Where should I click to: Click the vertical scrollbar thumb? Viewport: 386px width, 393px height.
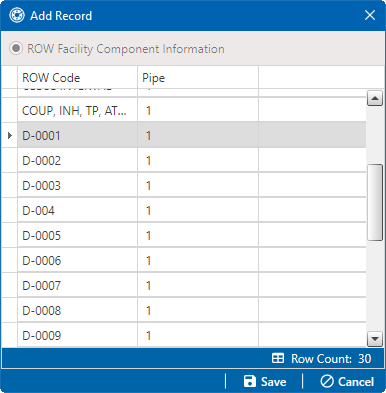click(x=375, y=202)
